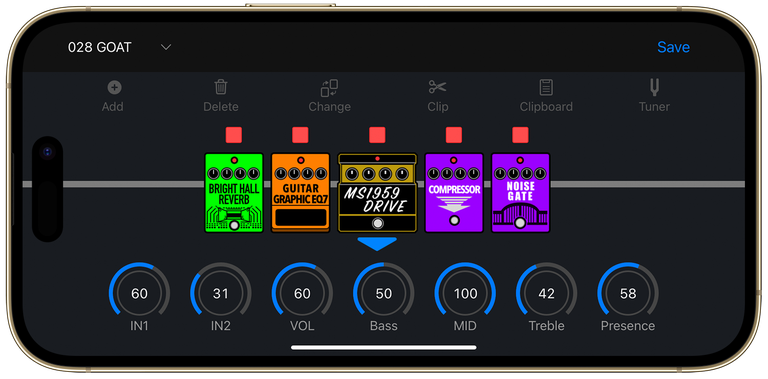
Task: Tap the Presence label text
Action: [x=628, y=326]
